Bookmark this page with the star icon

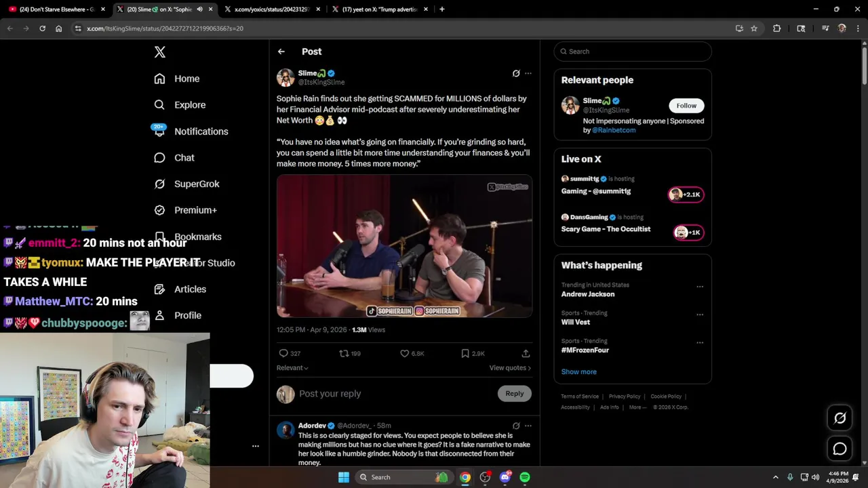[x=753, y=28]
